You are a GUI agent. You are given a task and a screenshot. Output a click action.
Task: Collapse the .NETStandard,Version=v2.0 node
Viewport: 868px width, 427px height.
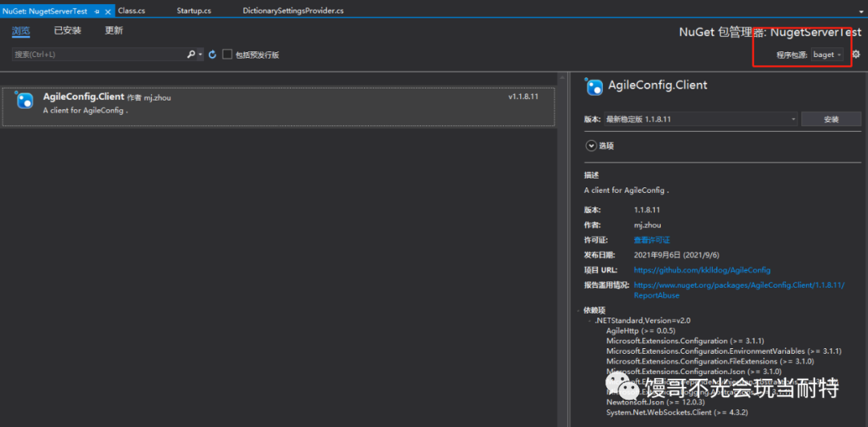(590, 321)
